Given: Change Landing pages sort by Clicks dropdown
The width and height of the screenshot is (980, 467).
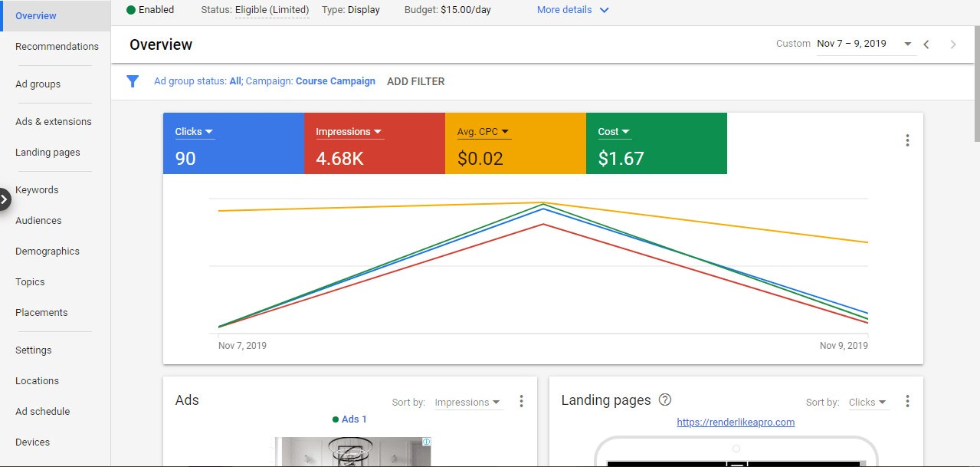Looking at the screenshot, I should (x=868, y=403).
